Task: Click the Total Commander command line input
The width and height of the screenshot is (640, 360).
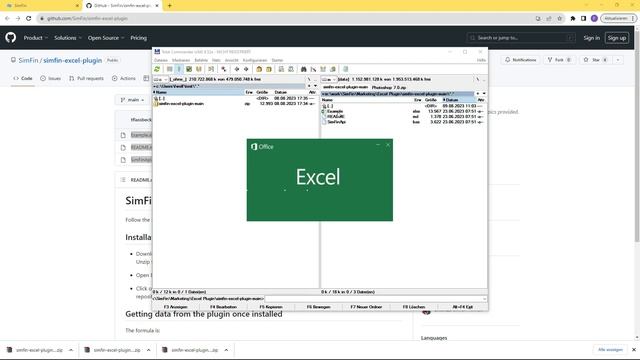Action: coord(375,299)
